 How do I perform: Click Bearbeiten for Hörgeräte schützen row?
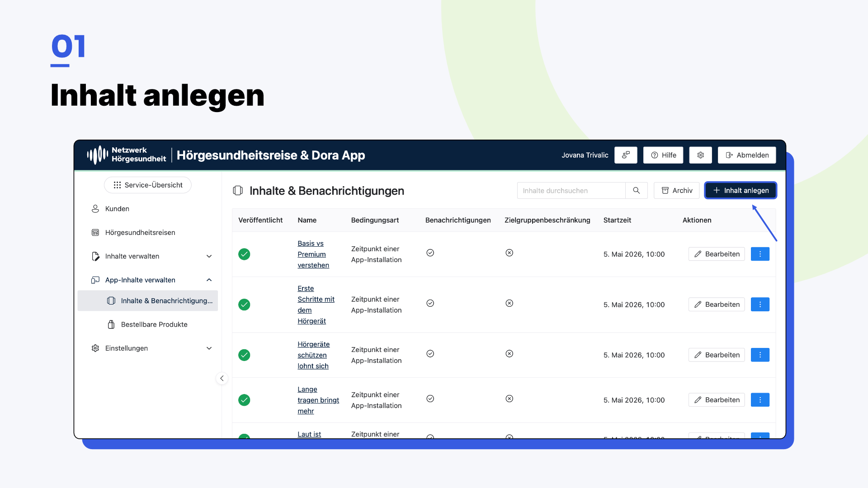[x=717, y=355]
